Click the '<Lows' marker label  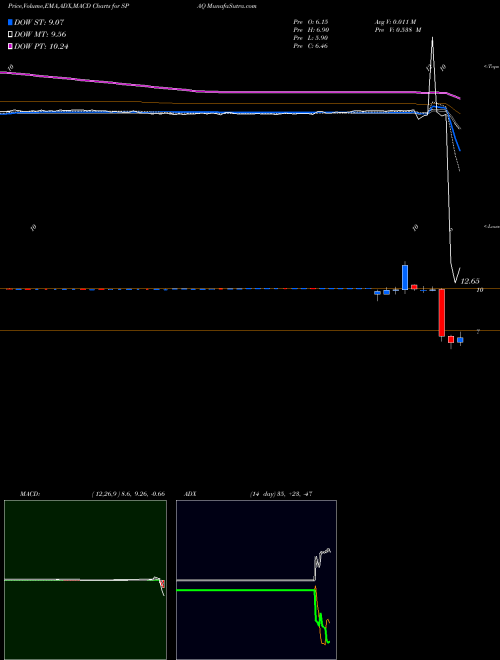pyautogui.click(x=492, y=226)
